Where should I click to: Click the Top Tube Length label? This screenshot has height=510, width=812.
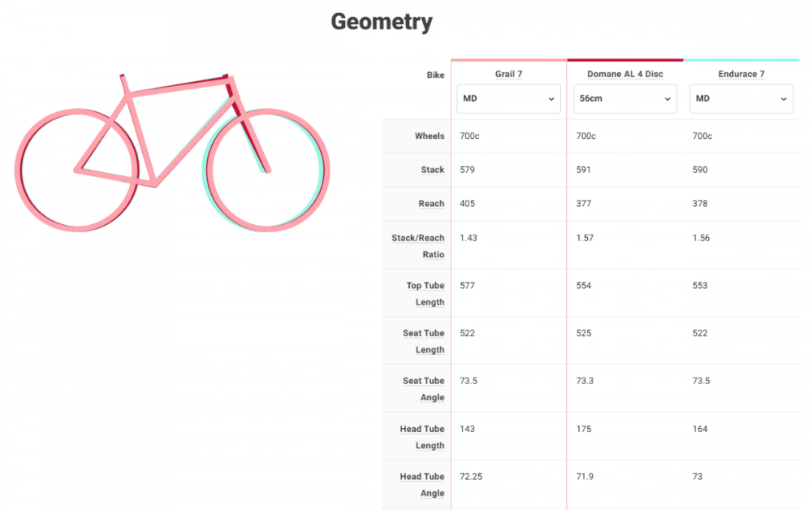[x=425, y=294]
